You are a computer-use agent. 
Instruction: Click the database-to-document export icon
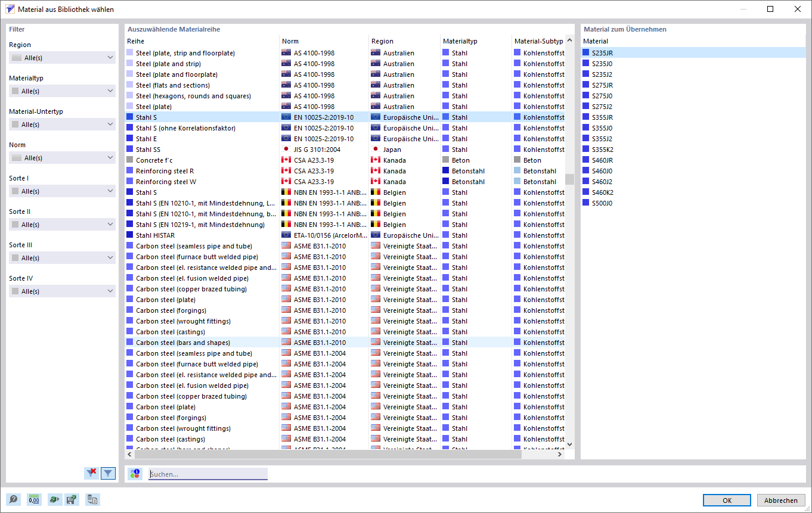pos(92,500)
